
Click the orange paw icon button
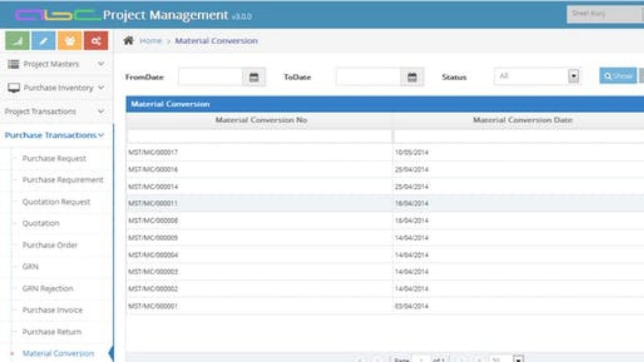(69, 41)
